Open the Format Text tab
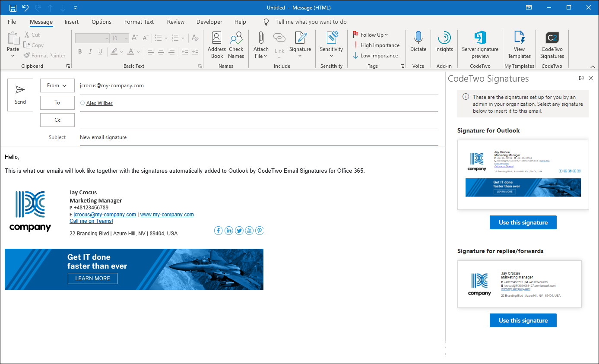 [139, 22]
